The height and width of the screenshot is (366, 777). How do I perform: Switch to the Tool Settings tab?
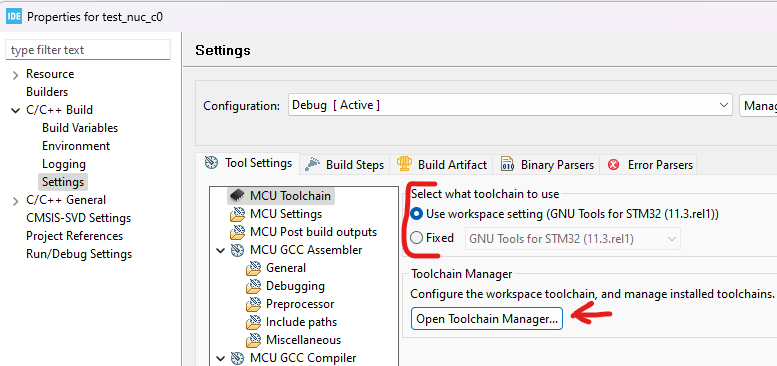coord(248,163)
